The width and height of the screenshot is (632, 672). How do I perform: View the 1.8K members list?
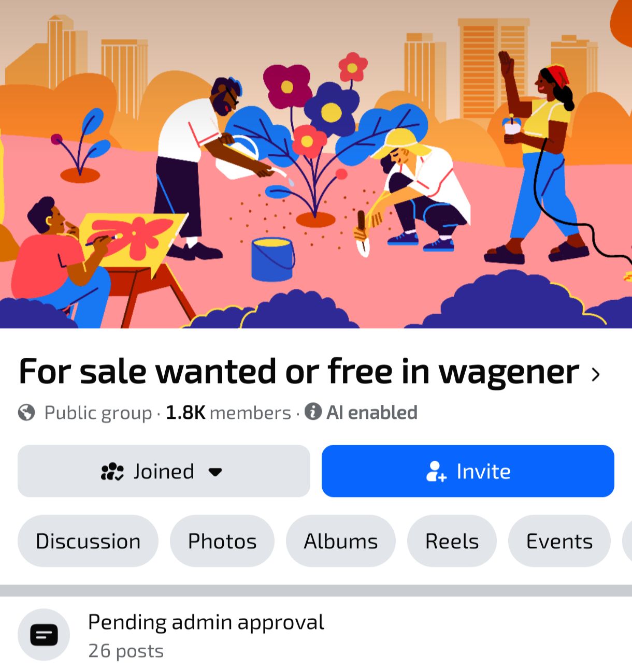[x=228, y=413]
